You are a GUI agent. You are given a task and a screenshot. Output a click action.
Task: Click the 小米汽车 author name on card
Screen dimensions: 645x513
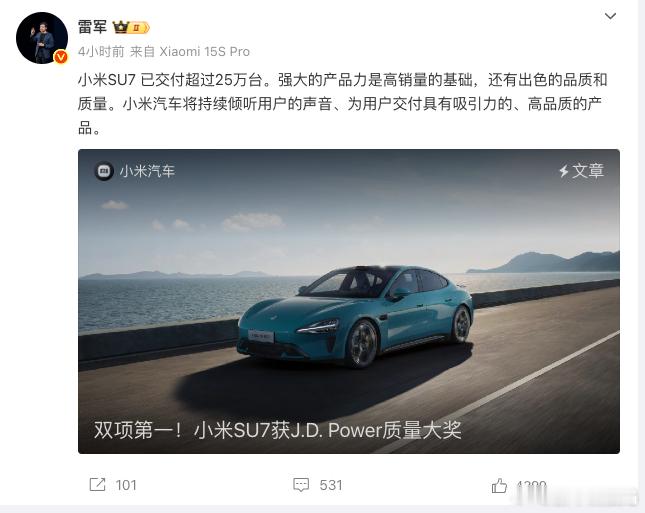(x=147, y=171)
